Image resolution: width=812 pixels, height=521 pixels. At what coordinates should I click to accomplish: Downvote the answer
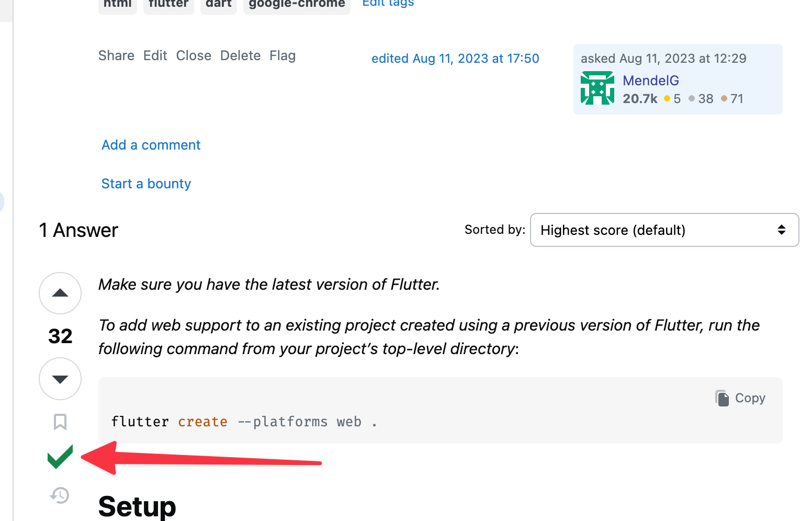(60, 379)
